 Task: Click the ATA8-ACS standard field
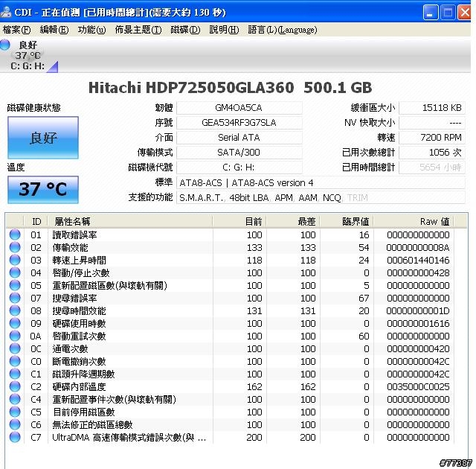click(x=321, y=183)
